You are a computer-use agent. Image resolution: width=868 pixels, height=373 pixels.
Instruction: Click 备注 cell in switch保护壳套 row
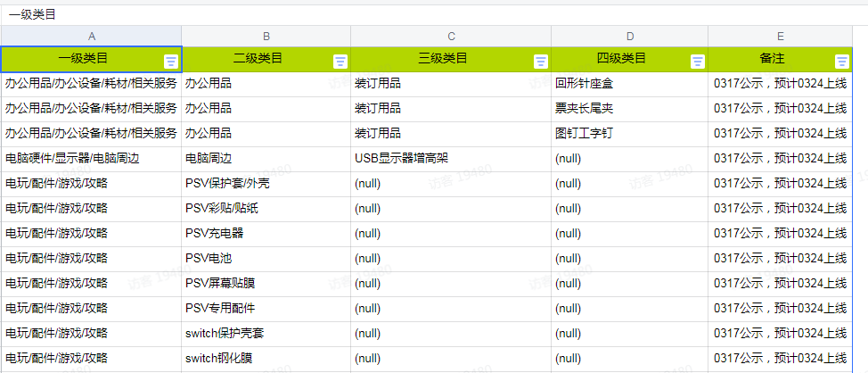pyautogui.click(x=780, y=334)
